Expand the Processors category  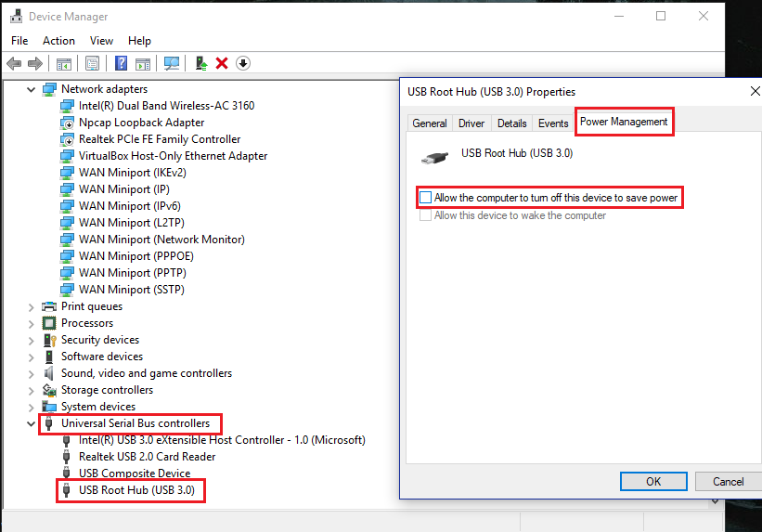[x=32, y=323]
